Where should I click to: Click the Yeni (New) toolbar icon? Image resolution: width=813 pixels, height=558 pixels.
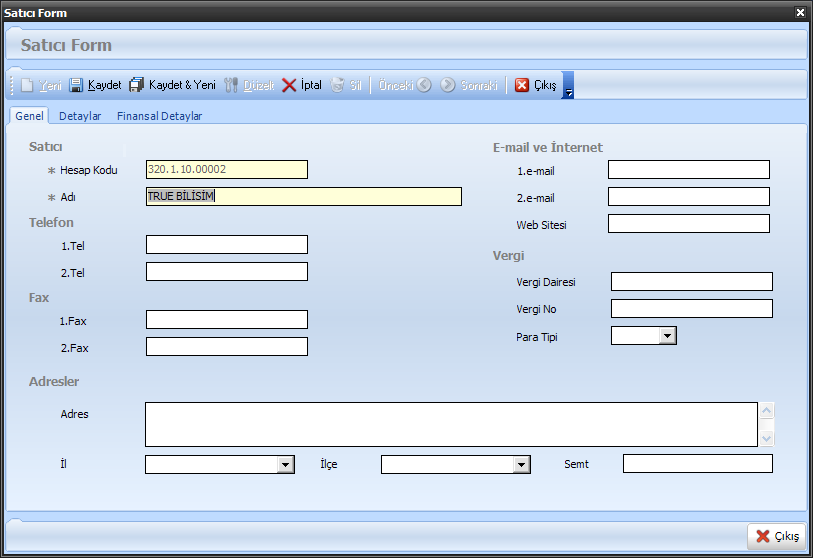[x=27, y=86]
